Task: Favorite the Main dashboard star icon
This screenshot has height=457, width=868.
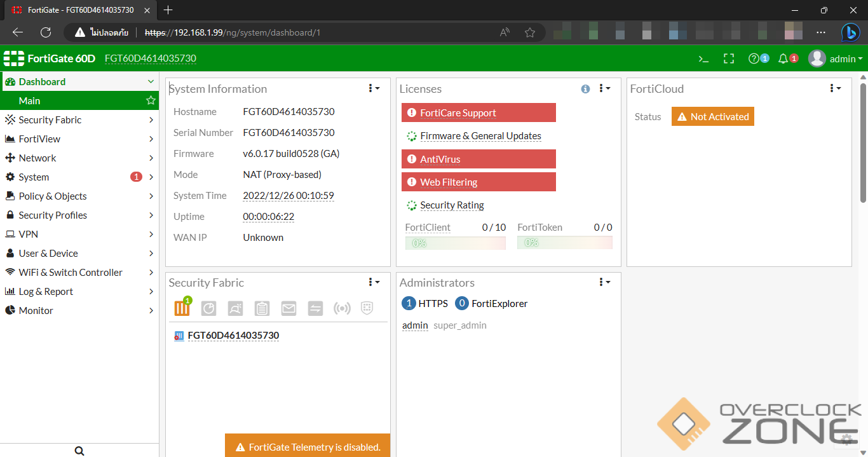Action: 151,100
